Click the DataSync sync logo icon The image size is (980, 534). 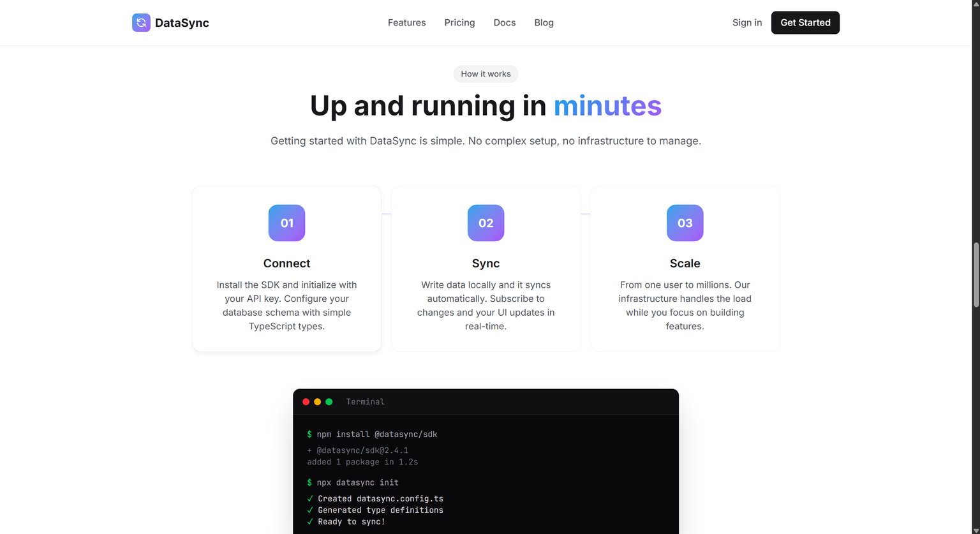coord(141,23)
